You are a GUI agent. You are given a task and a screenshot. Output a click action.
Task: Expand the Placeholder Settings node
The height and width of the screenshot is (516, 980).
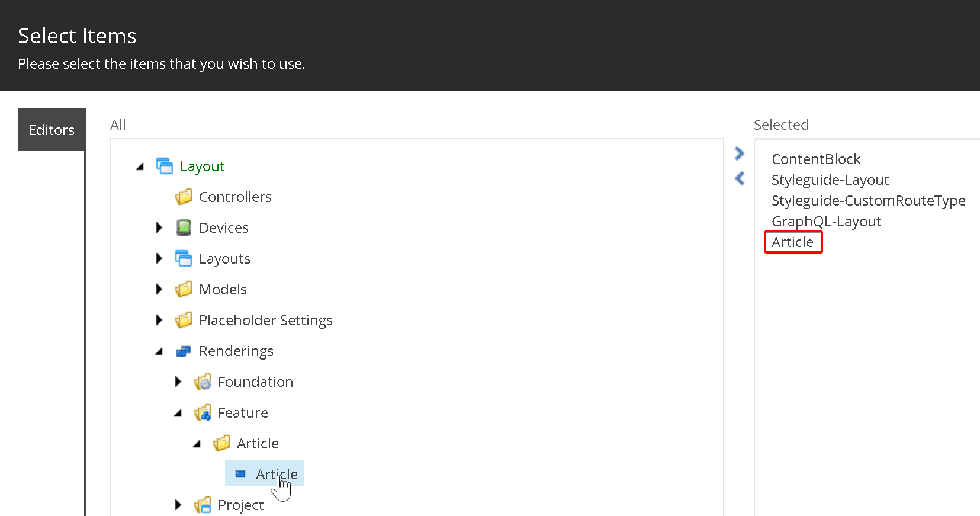[159, 320]
